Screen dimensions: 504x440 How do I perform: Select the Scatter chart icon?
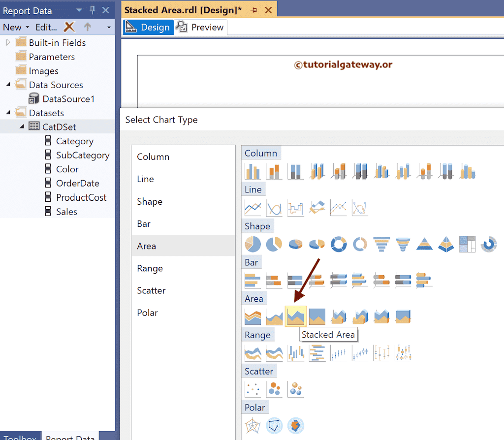[252, 389]
